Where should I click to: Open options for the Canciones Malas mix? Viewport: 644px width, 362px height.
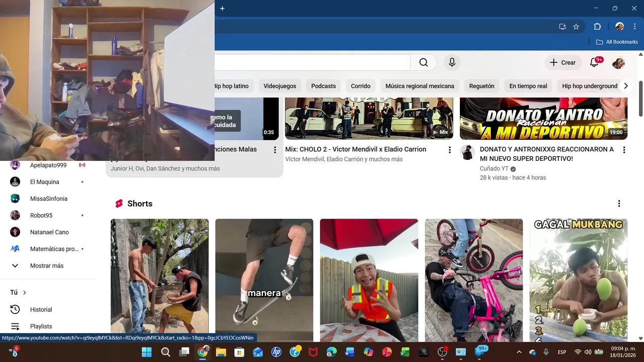pyautogui.click(x=275, y=150)
